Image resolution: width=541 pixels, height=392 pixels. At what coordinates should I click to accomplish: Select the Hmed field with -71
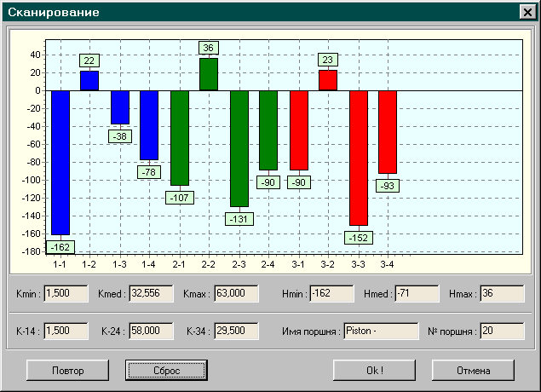coord(416,294)
